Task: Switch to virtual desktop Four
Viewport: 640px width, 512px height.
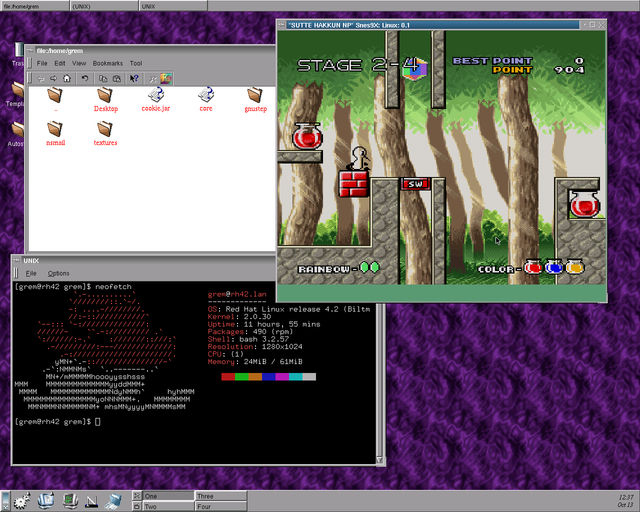Action: 221,506
